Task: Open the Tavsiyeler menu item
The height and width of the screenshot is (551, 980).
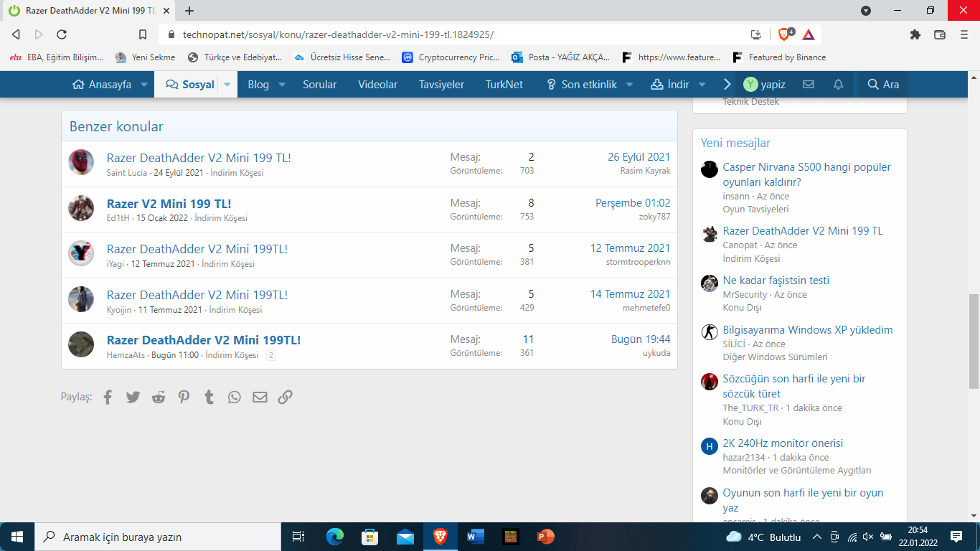Action: pyautogui.click(x=441, y=84)
